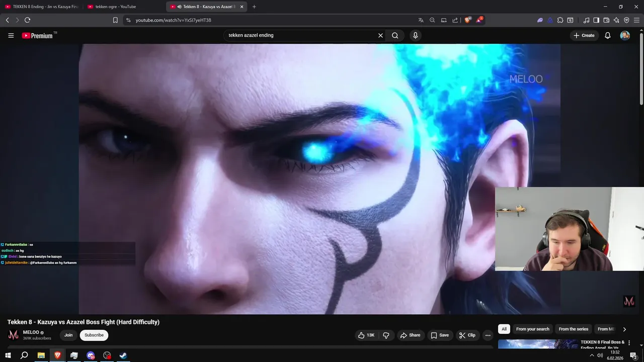Open more actions three-dot menu

point(488,335)
